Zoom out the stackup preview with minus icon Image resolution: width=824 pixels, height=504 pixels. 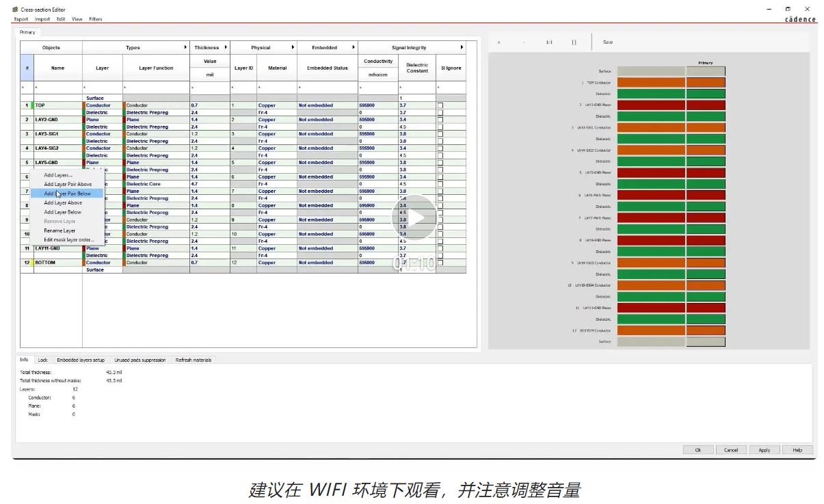coord(524,42)
